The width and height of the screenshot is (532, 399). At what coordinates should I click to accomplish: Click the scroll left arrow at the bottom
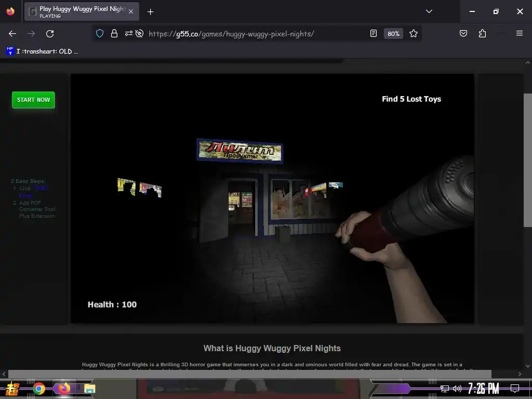(4, 374)
